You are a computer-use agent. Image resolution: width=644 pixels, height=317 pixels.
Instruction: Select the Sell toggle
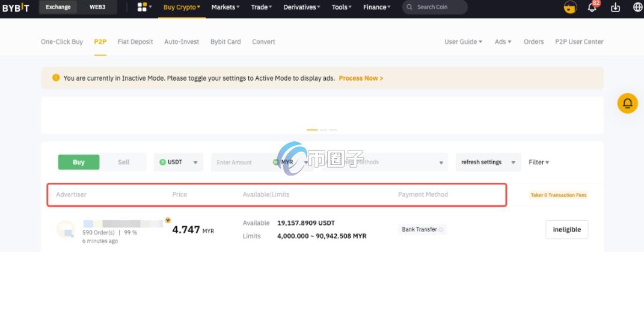click(x=124, y=162)
